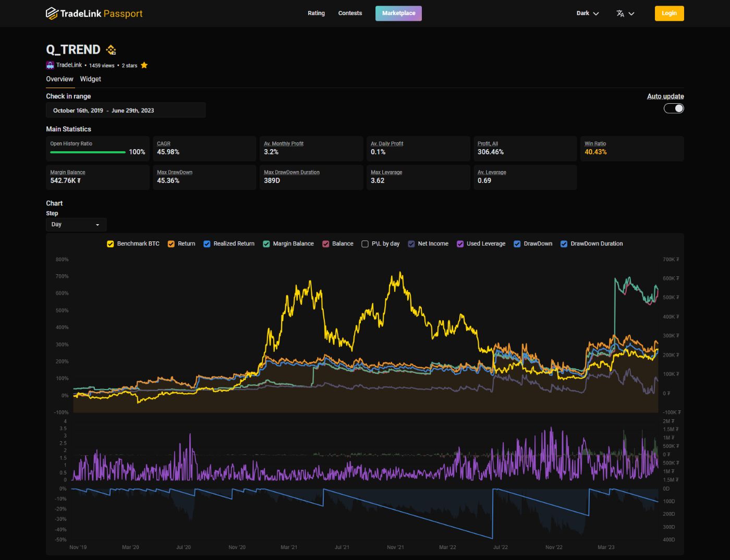Disable the Margin Balance checkbox

pos(266,244)
